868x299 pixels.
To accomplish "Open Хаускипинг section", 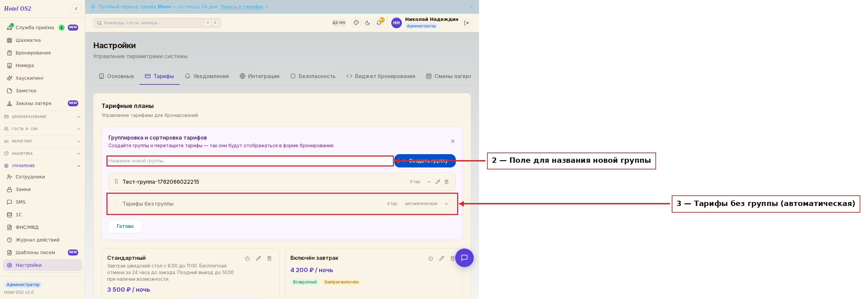I will [42, 78].
